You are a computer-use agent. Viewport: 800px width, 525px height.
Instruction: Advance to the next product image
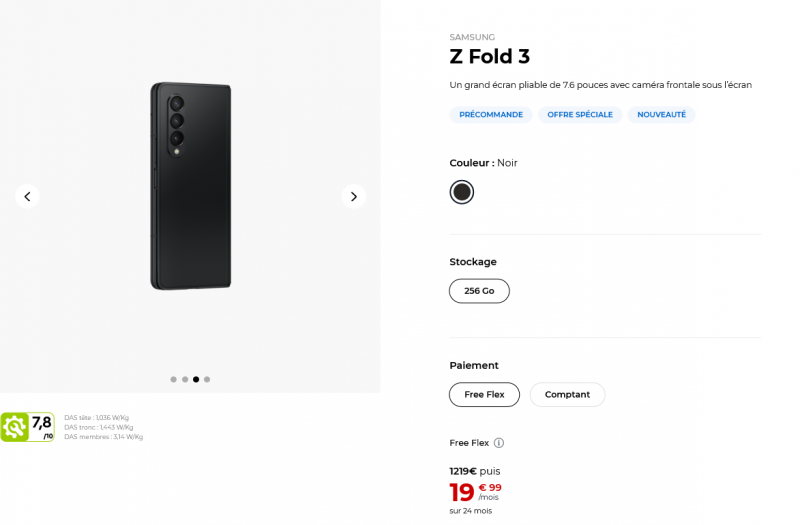[x=353, y=197]
